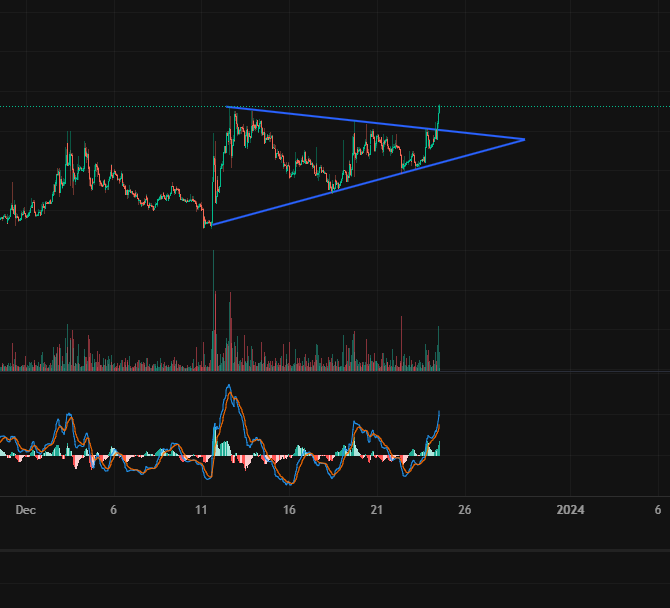Click the '6' January label after '2024'
670x608 pixels.
(658, 510)
